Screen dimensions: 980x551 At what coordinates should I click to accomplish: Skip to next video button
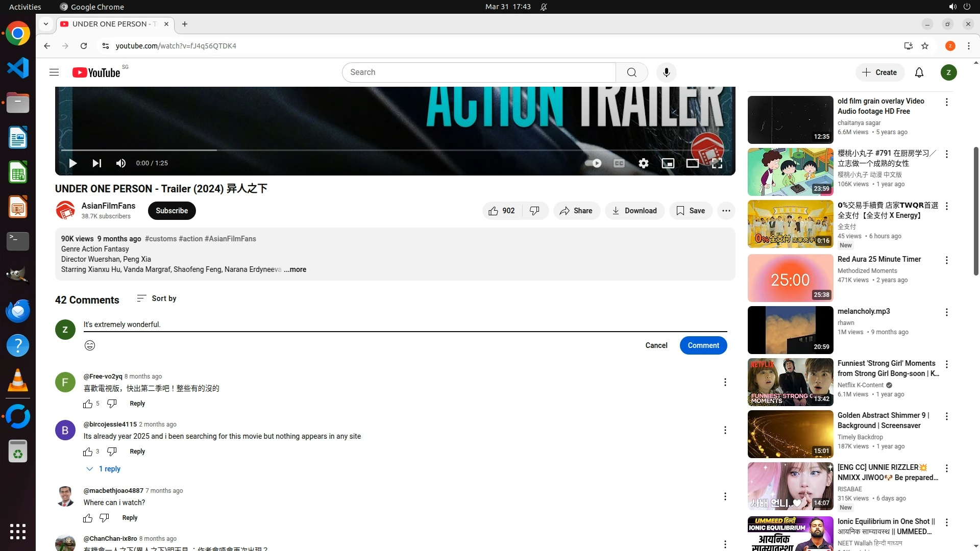pos(96,163)
